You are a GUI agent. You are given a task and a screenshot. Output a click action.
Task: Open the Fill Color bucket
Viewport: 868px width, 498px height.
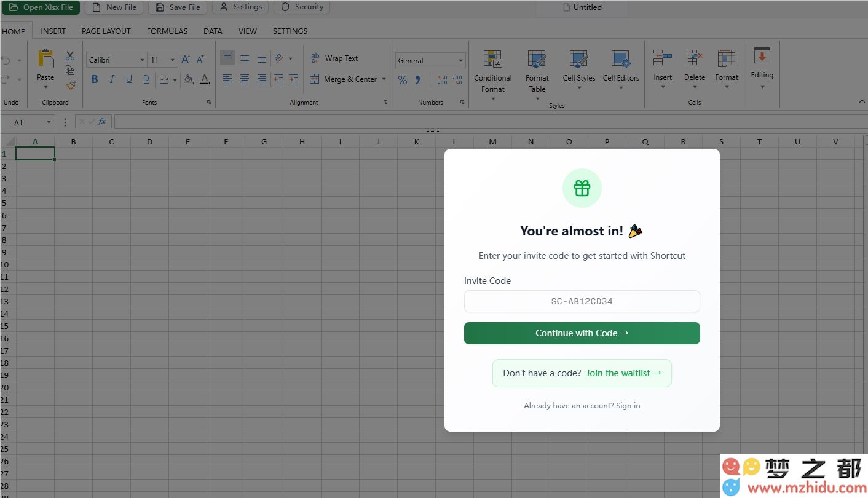(x=189, y=79)
